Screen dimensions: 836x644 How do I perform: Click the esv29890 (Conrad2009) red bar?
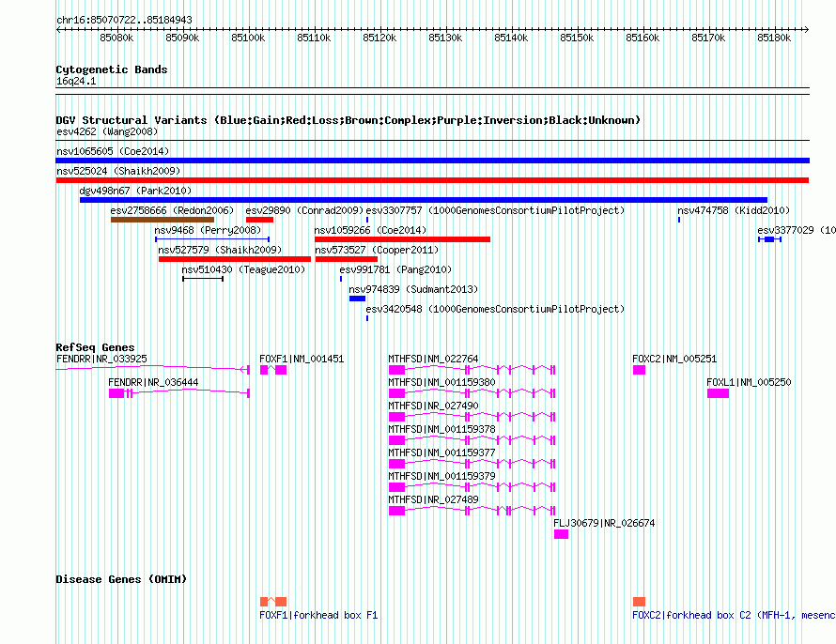click(x=259, y=220)
